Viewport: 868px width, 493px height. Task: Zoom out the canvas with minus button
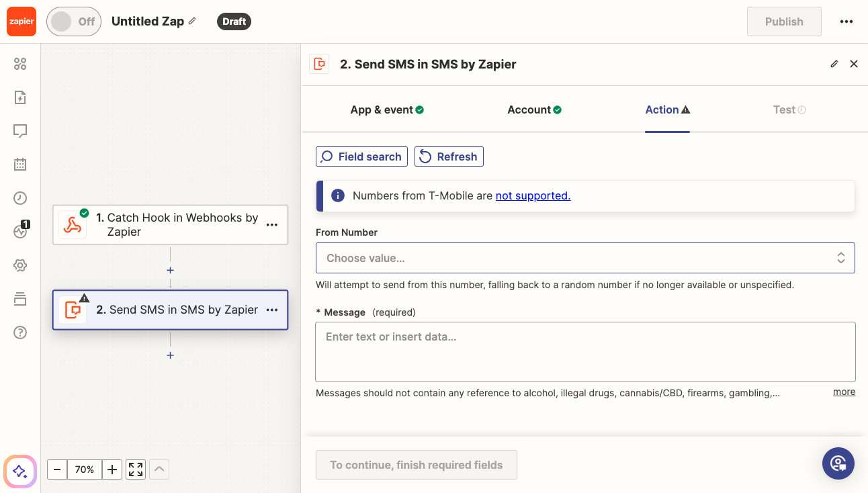(57, 469)
